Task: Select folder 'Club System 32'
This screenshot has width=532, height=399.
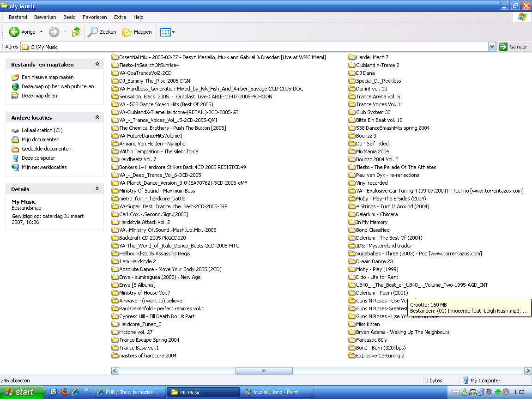Action: [x=369, y=112]
